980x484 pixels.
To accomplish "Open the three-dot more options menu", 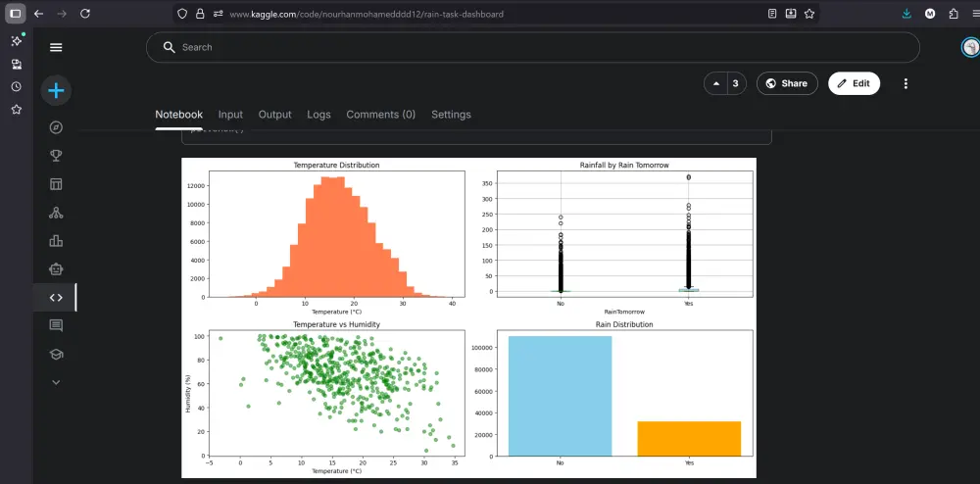I will click(x=906, y=83).
